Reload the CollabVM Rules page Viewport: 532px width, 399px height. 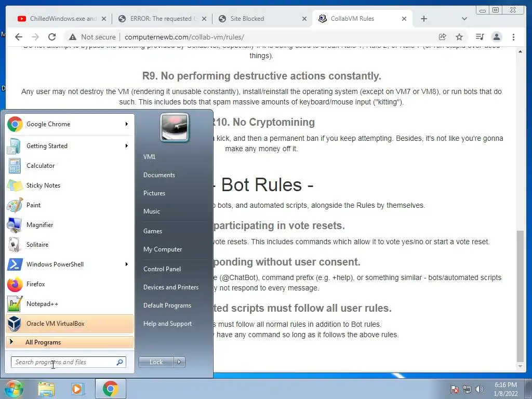[x=52, y=37]
